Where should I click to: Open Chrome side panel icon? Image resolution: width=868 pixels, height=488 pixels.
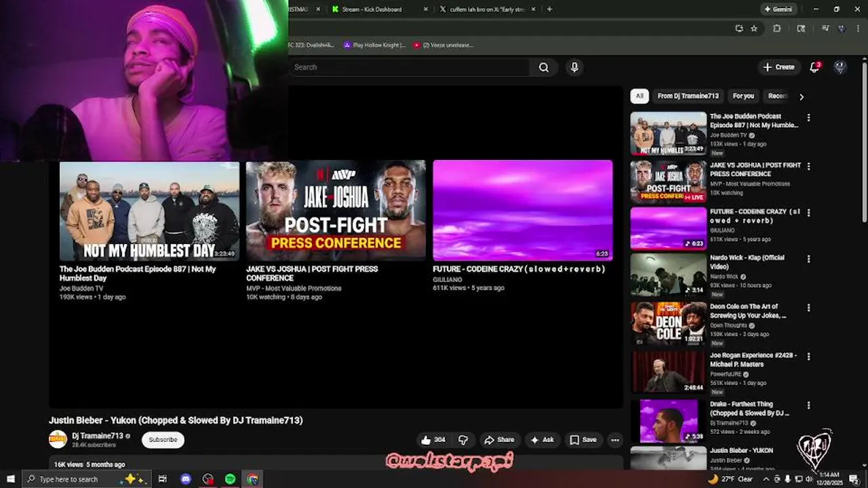pyautogui.click(x=801, y=28)
